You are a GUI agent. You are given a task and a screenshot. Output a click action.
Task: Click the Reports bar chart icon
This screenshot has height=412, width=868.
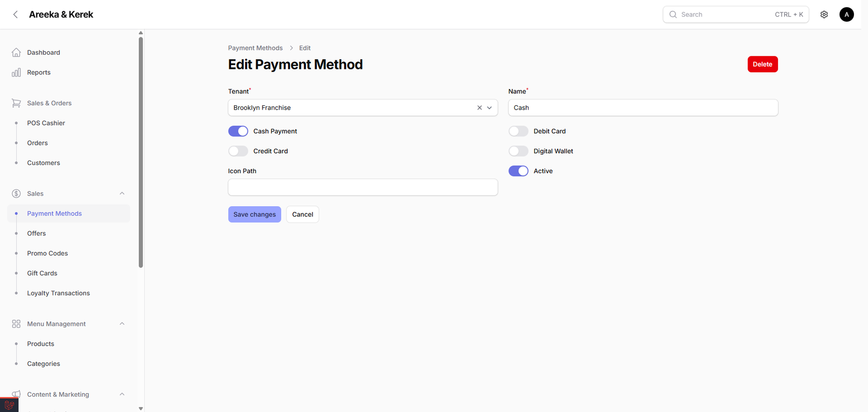click(x=16, y=72)
